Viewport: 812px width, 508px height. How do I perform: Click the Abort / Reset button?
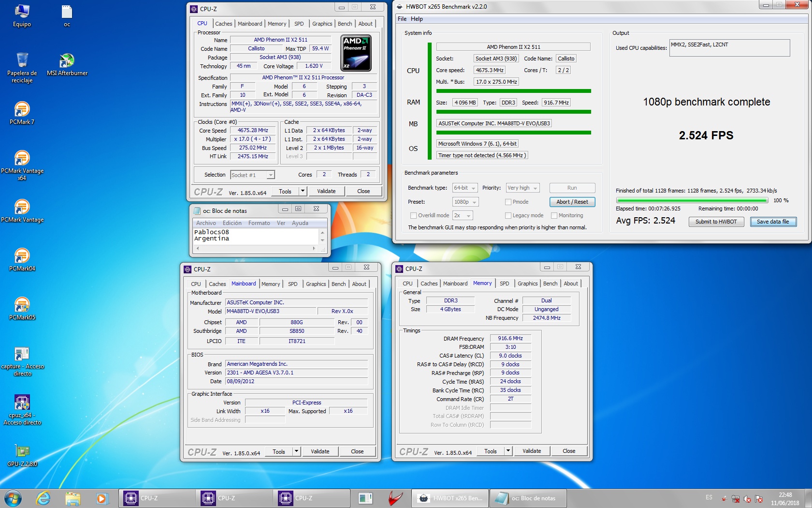click(572, 202)
